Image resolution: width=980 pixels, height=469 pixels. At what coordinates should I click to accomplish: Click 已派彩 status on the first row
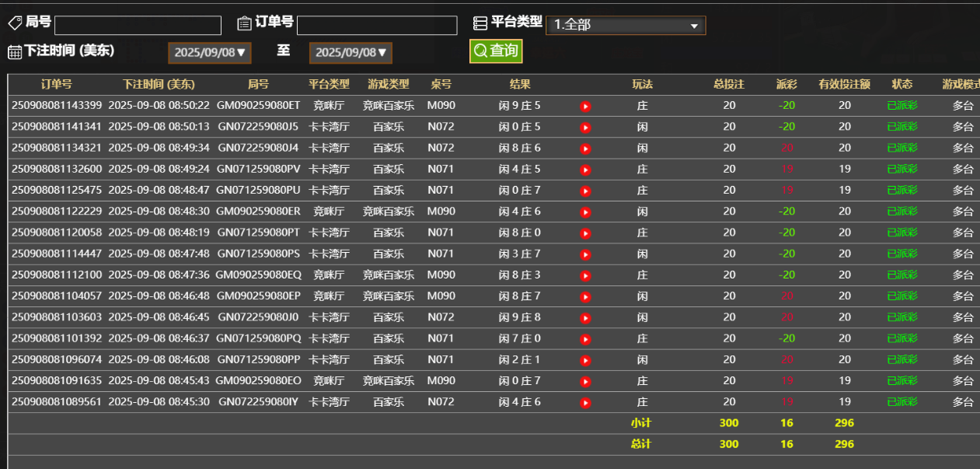point(902,105)
